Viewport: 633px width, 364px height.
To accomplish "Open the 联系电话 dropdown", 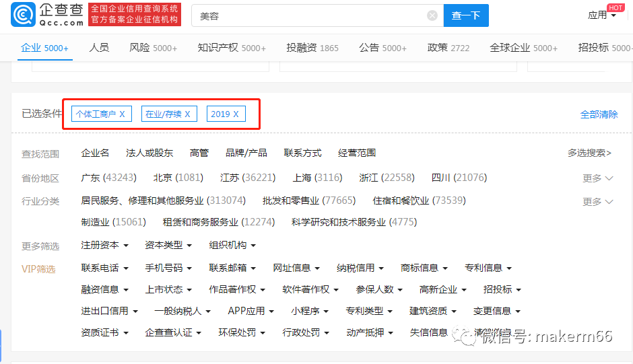I will pos(104,268).
